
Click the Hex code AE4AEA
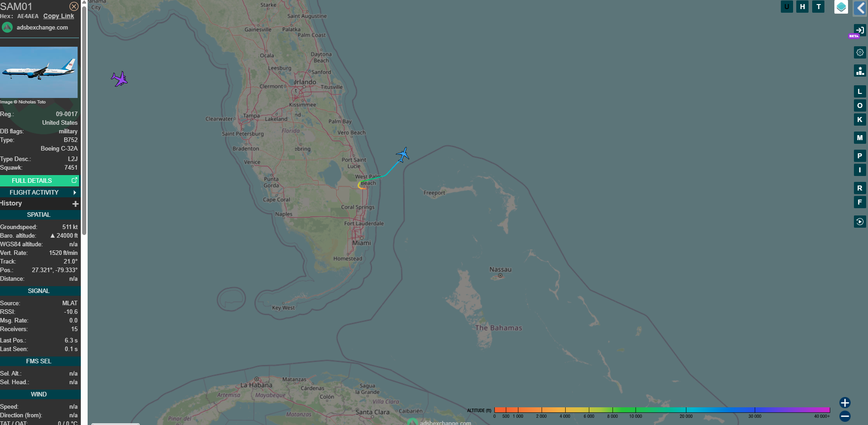pos(28,16)
